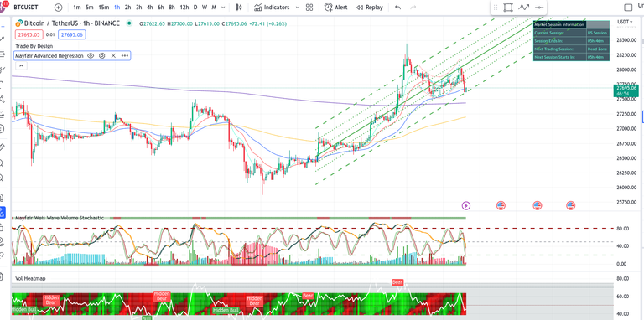Select the monthly M timeframe
The image size is (644, 320).
214,8
